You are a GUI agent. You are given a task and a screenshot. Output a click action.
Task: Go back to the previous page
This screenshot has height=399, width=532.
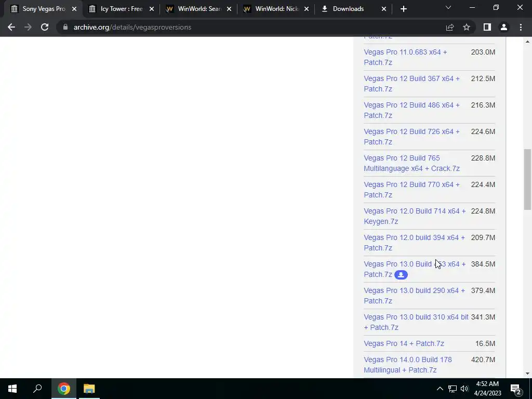coord(11,27)
